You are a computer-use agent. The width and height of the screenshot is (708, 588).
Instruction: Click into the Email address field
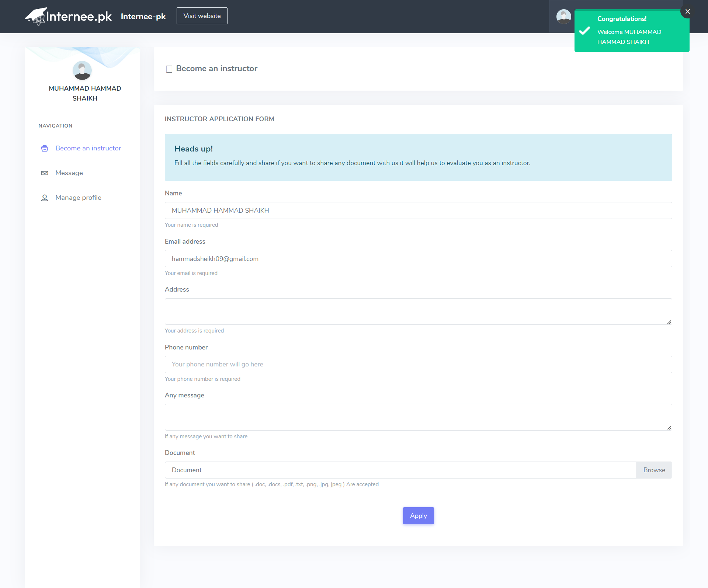(418, 259)
